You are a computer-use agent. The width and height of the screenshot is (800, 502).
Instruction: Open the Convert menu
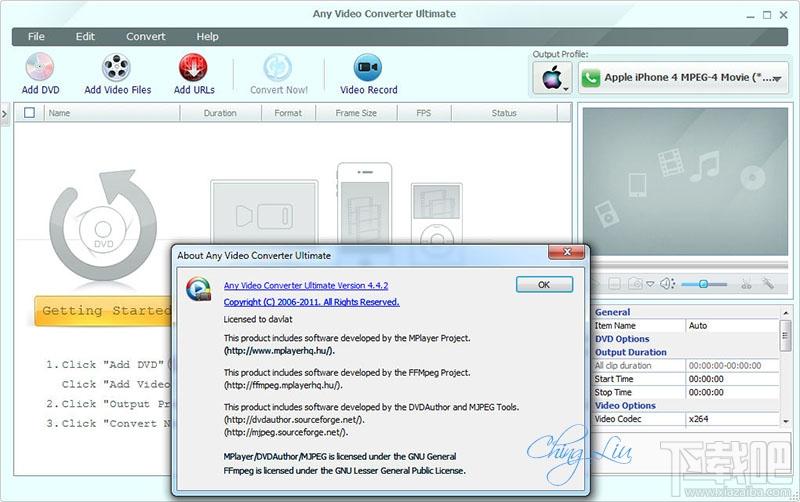point(145,37)
